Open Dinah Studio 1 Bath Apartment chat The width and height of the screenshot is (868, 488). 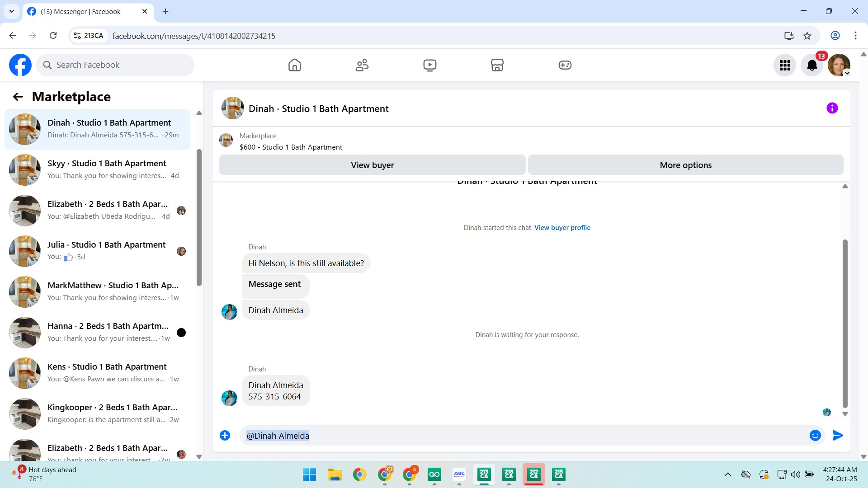click(x=97, y=129)
